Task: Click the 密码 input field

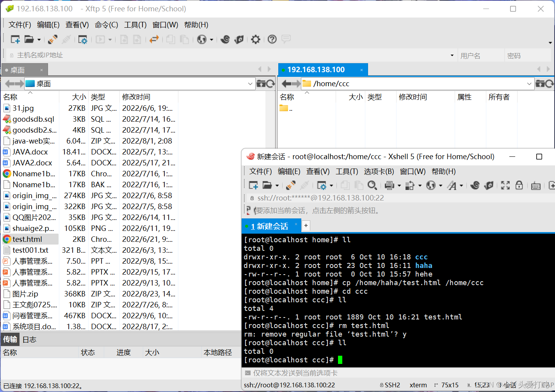Action: coord(528,55)
